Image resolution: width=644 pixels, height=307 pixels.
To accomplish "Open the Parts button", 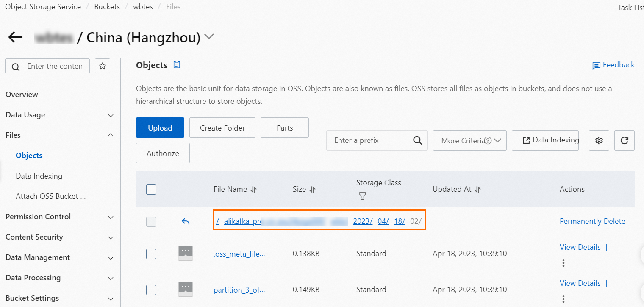I will click(x=285, y=128).
